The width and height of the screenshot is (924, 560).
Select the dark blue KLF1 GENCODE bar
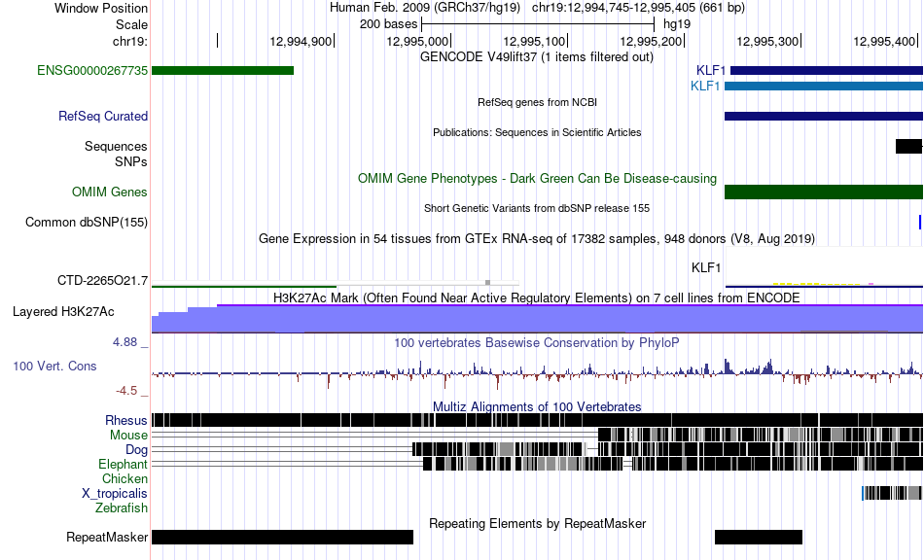coord(827,71)
